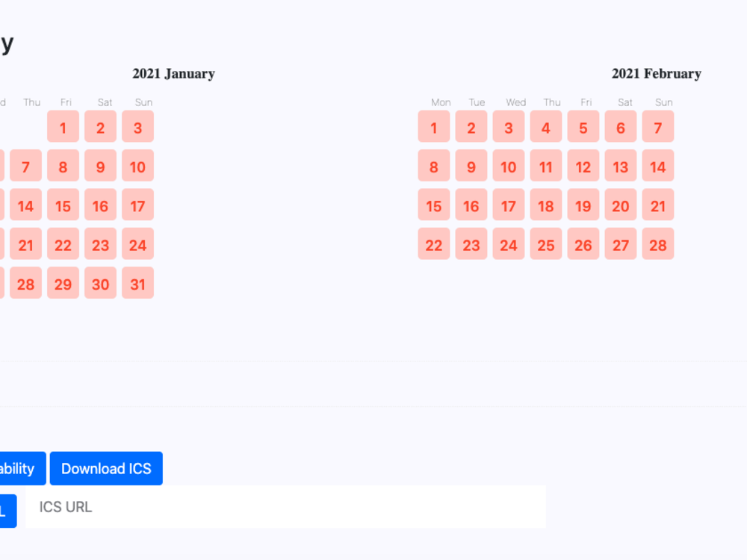Choose February 12 date

point(583,166)
